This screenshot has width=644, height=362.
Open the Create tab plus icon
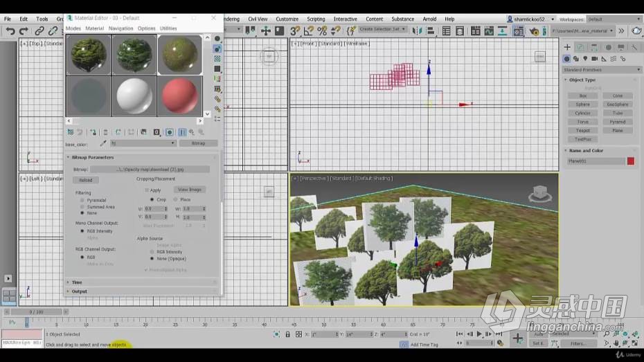click(567, 47)
